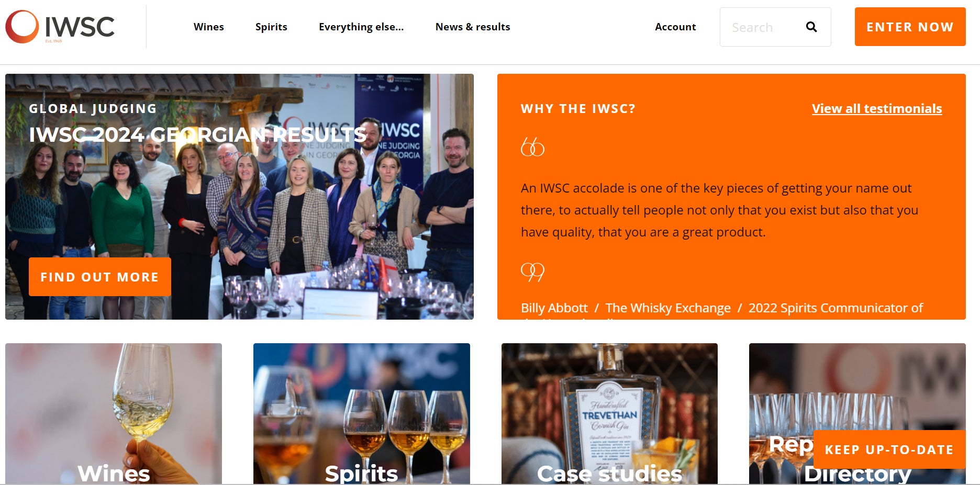Click the search magnifier icon

(811, 27)
